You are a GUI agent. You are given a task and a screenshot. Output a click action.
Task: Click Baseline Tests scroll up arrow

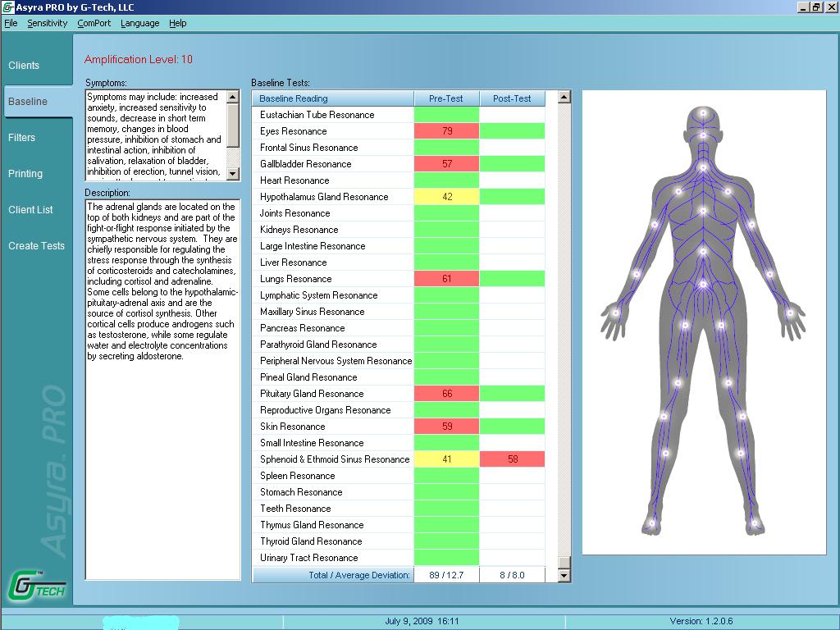click(x=564, y=97)
